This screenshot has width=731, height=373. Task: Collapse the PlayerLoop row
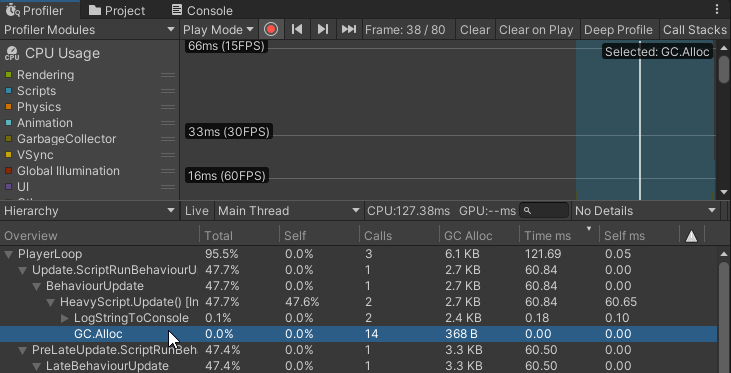click(x=8, y=254)
